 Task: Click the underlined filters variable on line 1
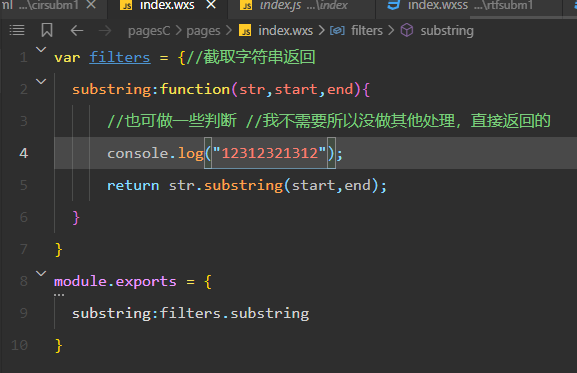click(x=120, y=57)
